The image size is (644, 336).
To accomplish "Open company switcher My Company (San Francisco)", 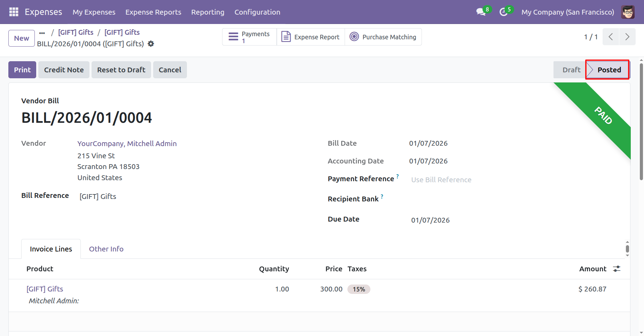I will coord(567,12).
